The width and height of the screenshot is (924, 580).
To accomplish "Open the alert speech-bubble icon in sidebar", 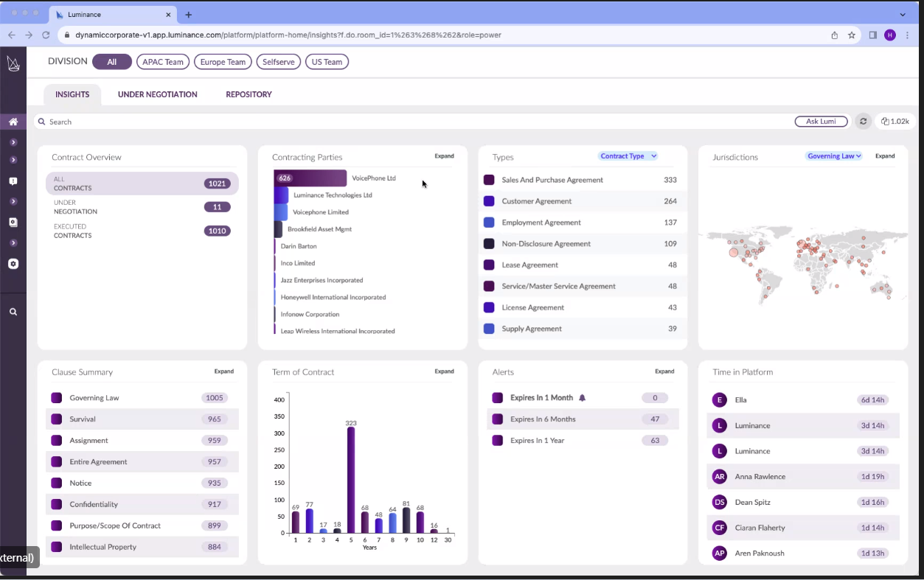I will 13,181.
